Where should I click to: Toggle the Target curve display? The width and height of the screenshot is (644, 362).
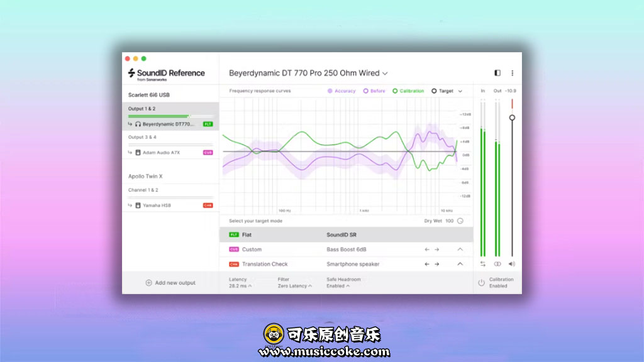[442, 91]
